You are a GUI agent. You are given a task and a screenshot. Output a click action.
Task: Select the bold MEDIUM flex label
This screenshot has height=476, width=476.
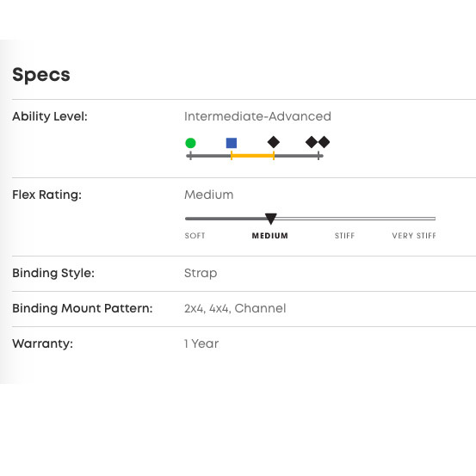tap(270, 236)
